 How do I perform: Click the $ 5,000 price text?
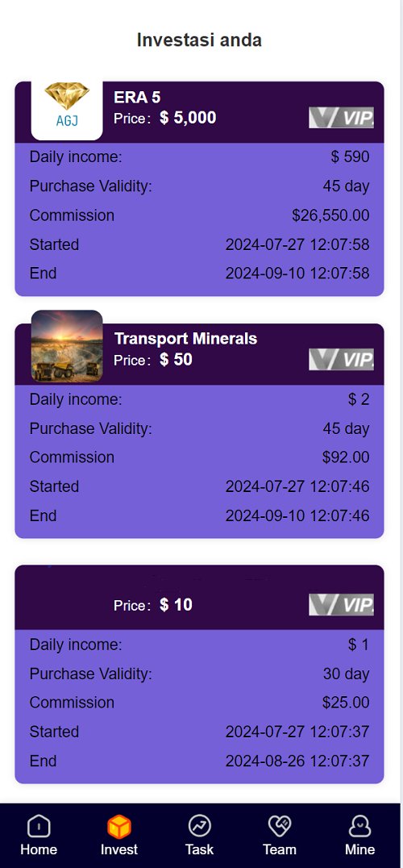tap(188, 118)
